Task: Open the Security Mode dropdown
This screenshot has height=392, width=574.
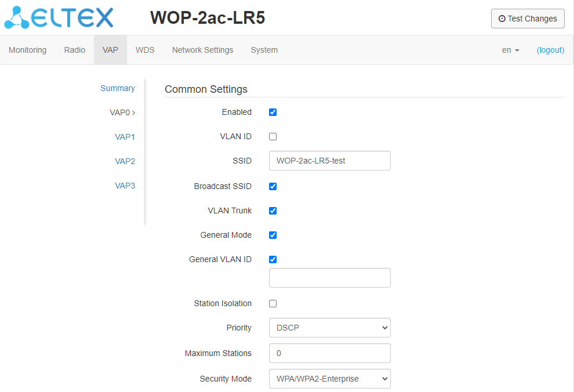Action: 330,379
